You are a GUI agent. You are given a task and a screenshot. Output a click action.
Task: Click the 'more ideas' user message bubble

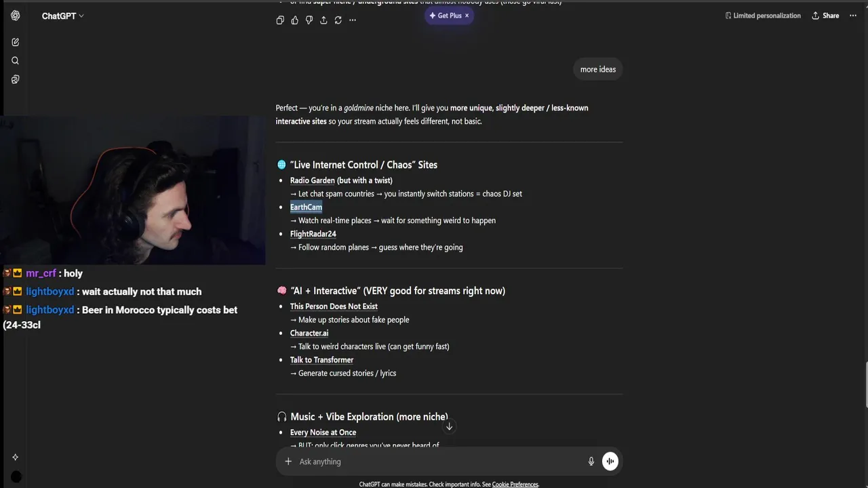coord(598,69)
